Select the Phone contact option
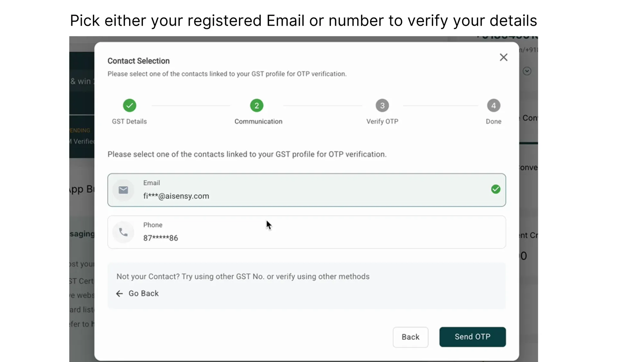The height and width of the screenshot is (362, 644). click(306, 232)
